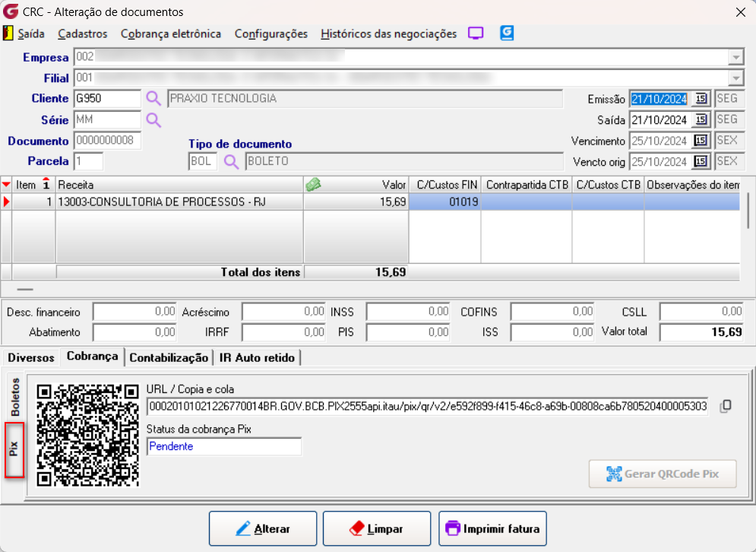This screenshot has height=552, width=756.
Task: Click the Gerar QRCode Pix button
Action: pos(663,474)
